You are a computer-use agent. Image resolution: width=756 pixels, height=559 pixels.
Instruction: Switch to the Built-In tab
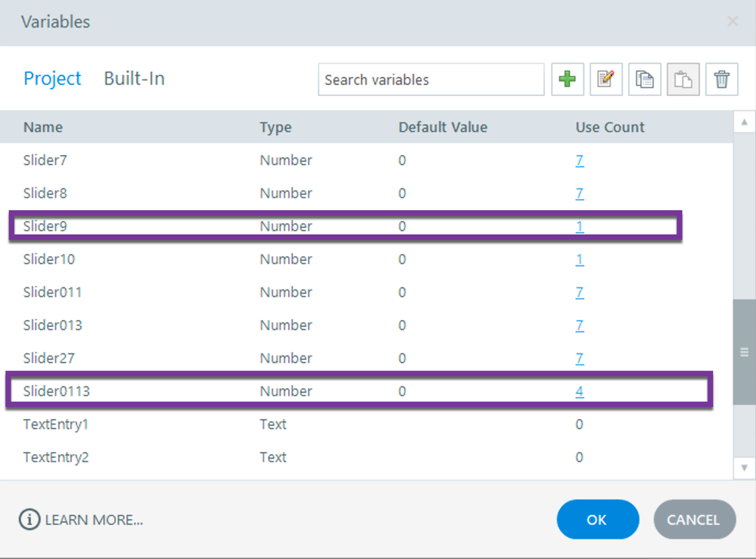click(x=134, y=79)
